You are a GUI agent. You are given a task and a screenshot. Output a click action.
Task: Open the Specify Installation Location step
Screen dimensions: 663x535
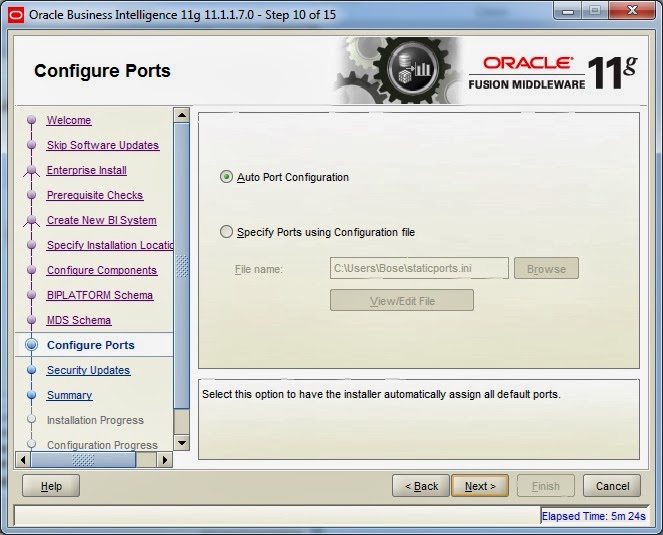click(110, 245)
